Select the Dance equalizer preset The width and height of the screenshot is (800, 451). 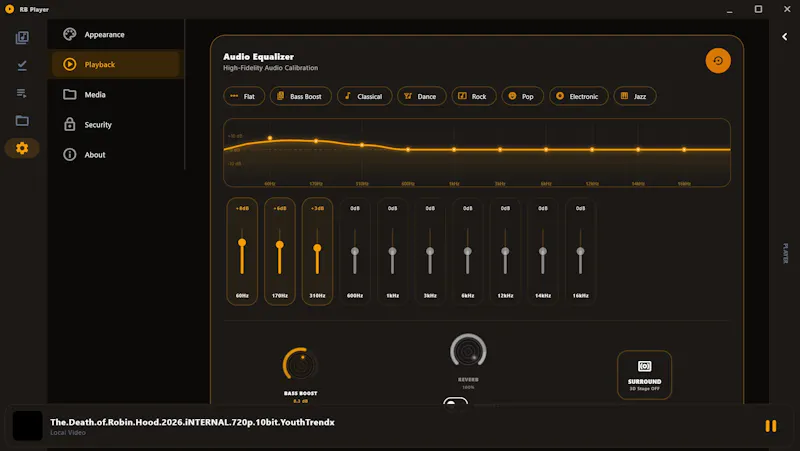[x=421, y=96]
